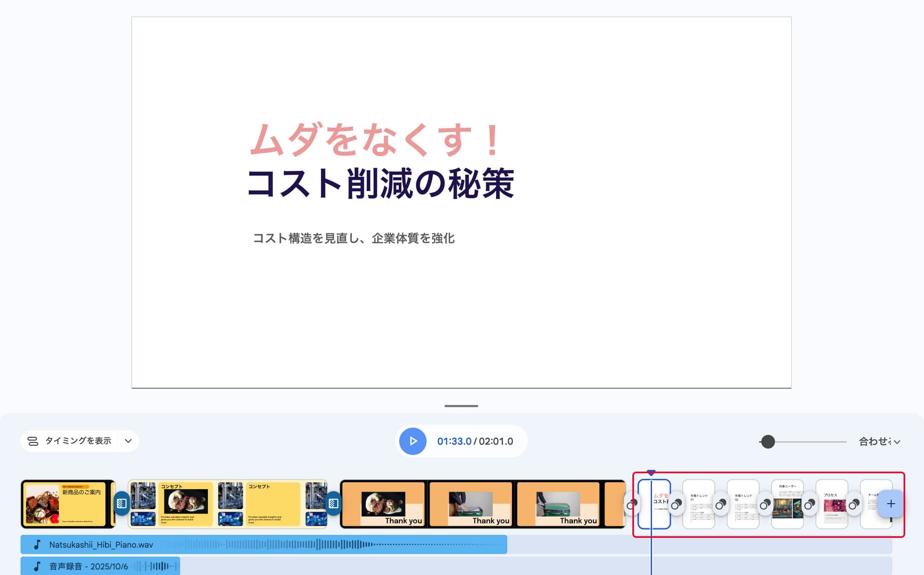Select the プロセス scene thumbnail
924x575 pixels.
coord(833,504)
